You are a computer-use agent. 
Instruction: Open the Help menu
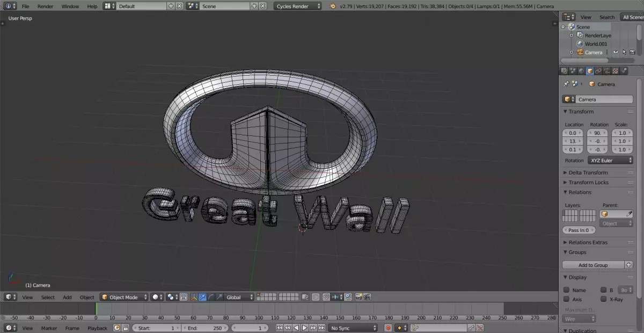click(x=92, y=6)
